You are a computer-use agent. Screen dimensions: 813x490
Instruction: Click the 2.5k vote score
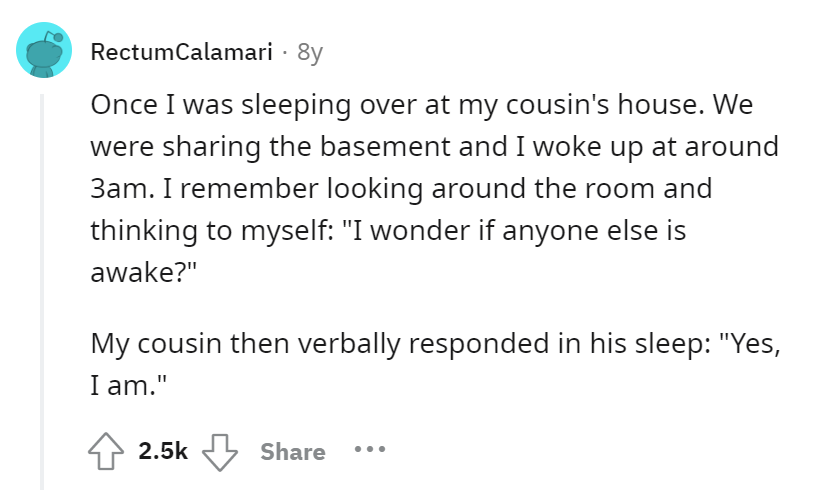163,451
